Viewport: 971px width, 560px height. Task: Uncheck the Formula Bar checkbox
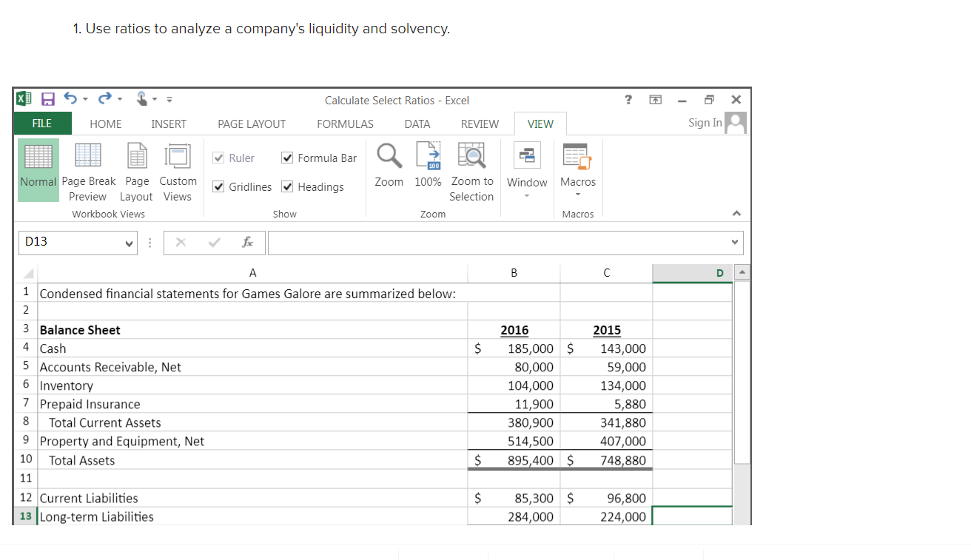tap(288, 158)
